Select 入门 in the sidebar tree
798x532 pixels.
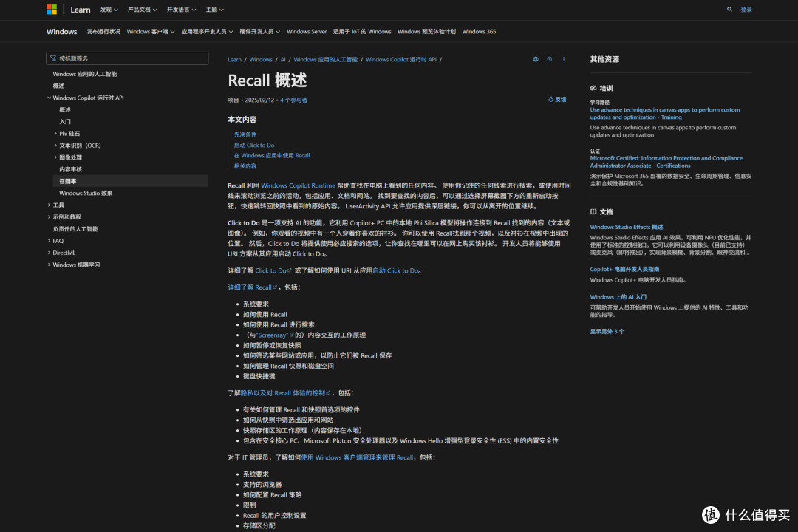(x=64, y=122)
